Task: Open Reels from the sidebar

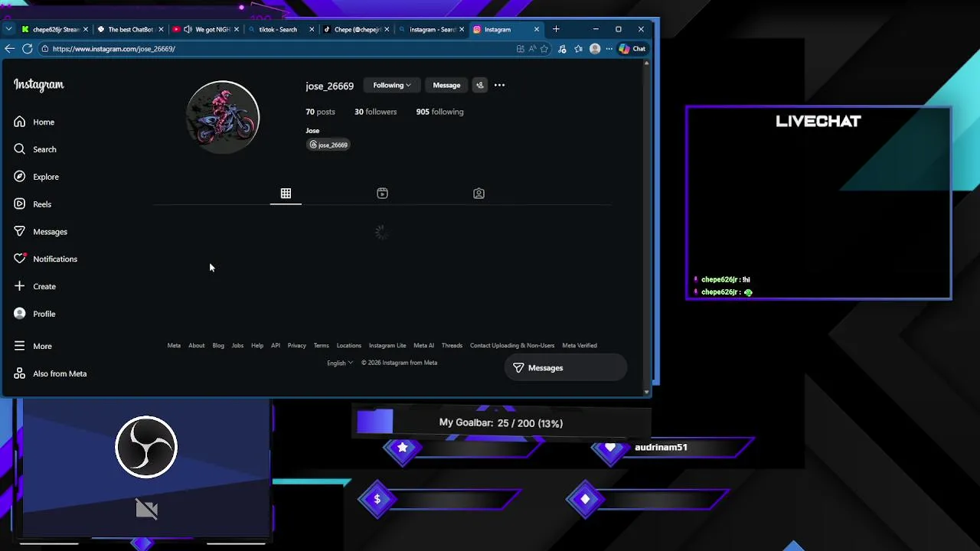Action: tap(33, 204)
